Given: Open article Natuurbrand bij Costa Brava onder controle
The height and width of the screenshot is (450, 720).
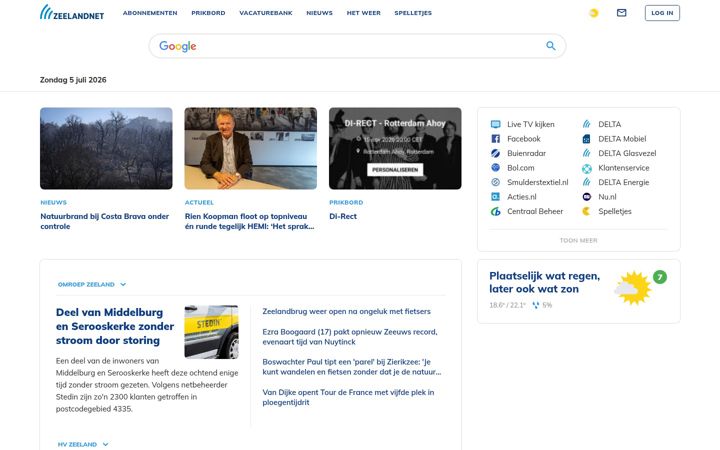Looking at the screenshot, I should click(105, 221).
